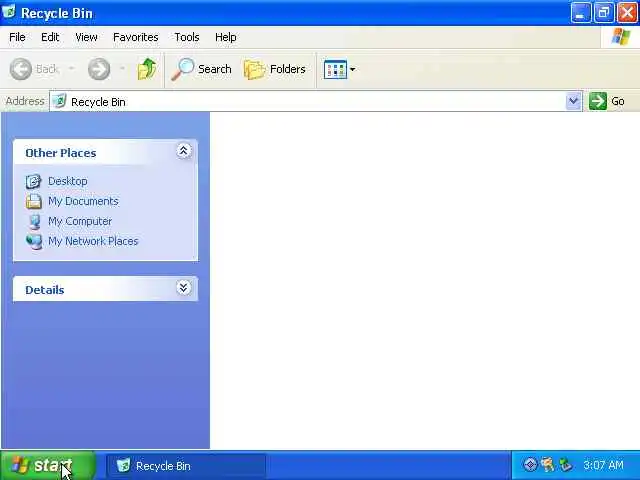Open the Forward history dropdown arrow

122,69
